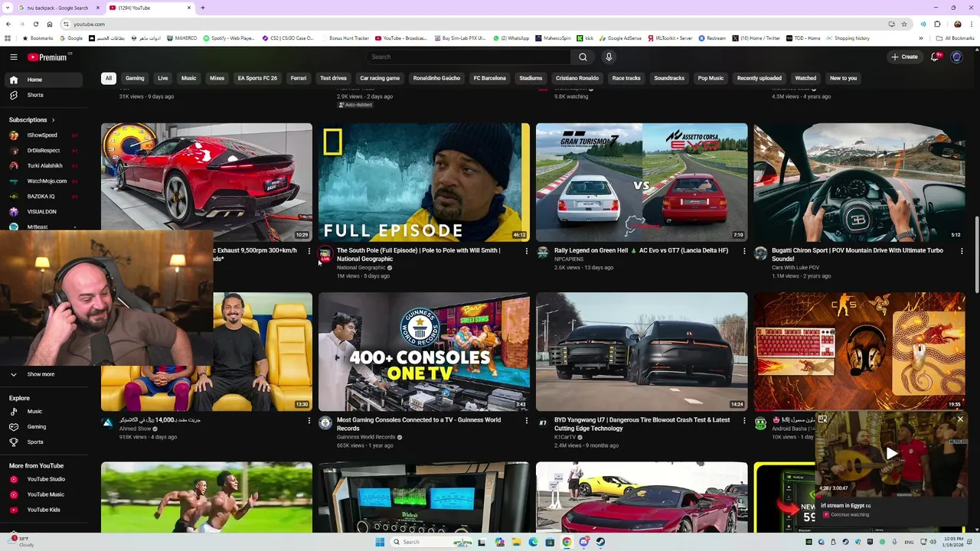980x551 pixels.
Task: Open the Bugatti Chiron POV thumbnail
Action: point(859,182)
